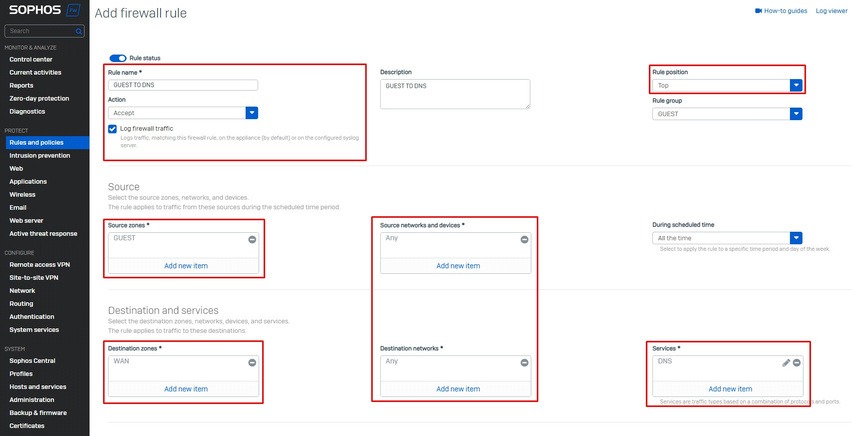Viewport: 852px width, 436px height.
Task: Open the Rule position dropdown
Action: [796, 85]
